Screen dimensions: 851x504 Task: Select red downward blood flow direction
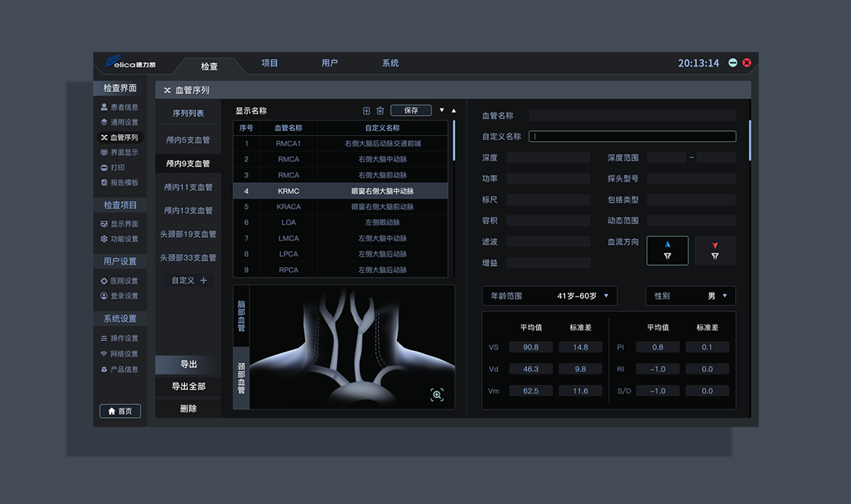tap(715, 250)
